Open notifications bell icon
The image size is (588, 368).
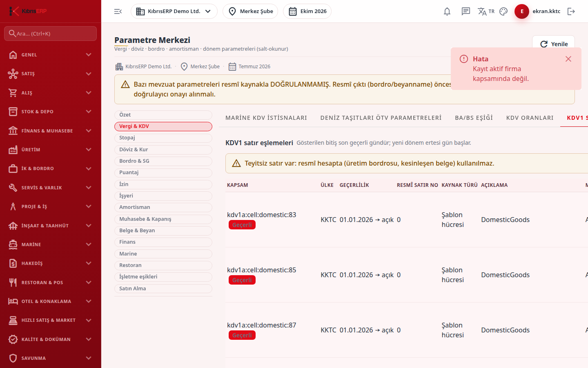pyautogui.click(x=447, y=11)
